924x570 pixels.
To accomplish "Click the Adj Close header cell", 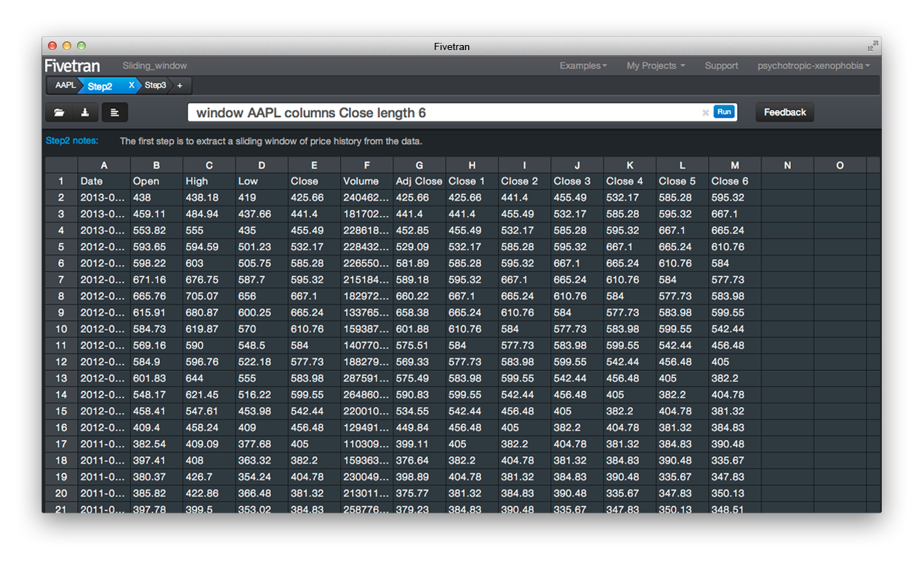I will click(419, 181).
